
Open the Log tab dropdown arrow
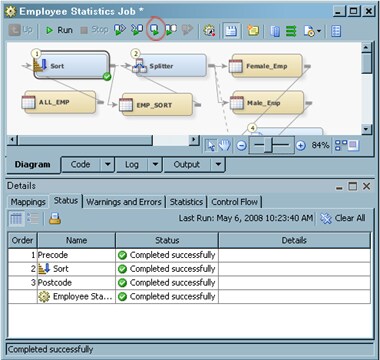point(155,165)
